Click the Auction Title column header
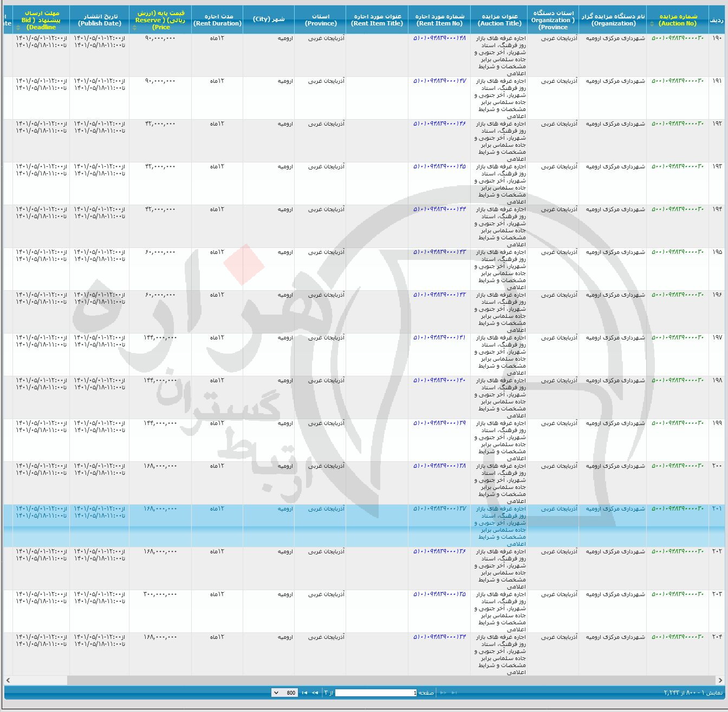This screenshot has height=712, width=728. click(499, 20)
